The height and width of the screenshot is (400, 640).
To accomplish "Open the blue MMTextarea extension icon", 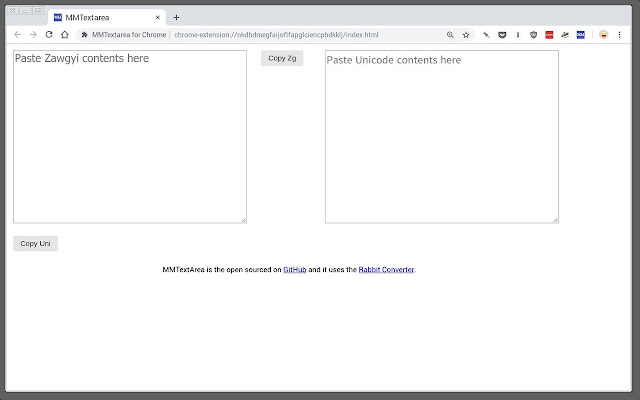I will [x=580, y=35].
